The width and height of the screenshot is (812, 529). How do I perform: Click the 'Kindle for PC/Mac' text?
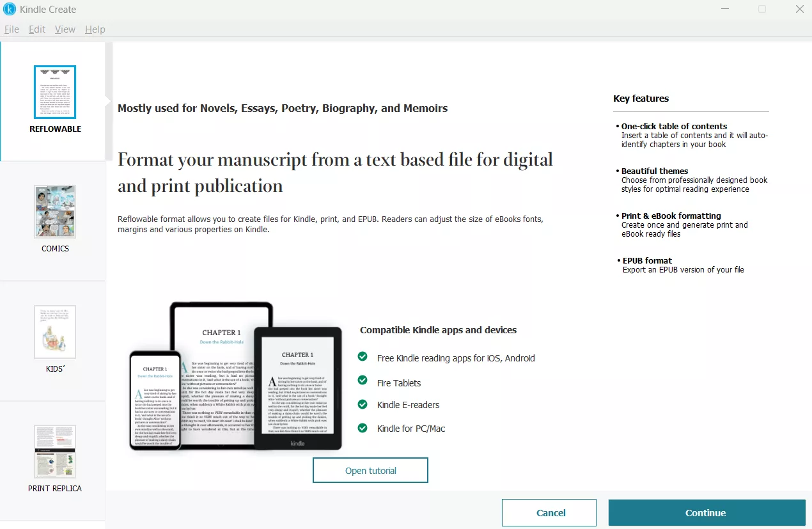point(411,428)
